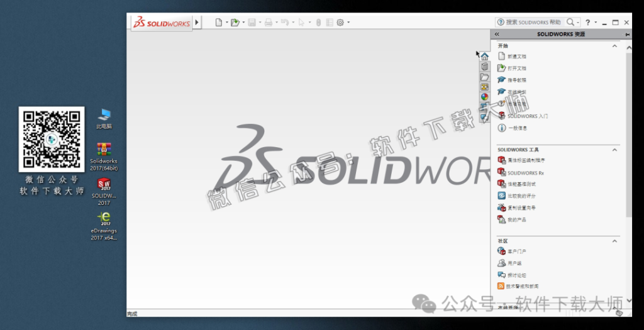Pin the SOLIDWORKS 资源 task pane

coord(627,35)
